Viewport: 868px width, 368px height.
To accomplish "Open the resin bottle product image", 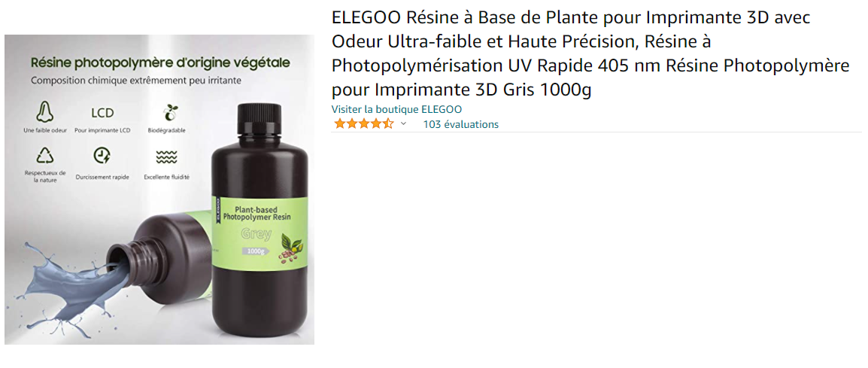I will [159, 190].
